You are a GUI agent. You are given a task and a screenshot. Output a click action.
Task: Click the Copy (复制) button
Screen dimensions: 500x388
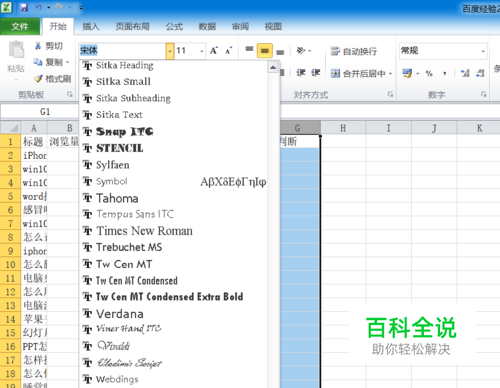pos(49,62)
